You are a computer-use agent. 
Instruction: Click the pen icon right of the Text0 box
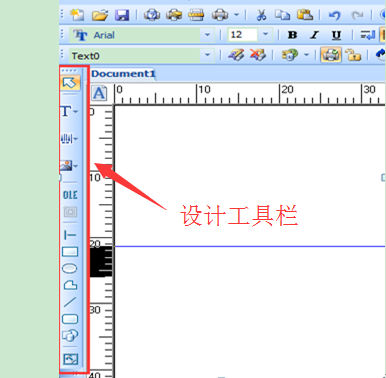tap(236, 55)
